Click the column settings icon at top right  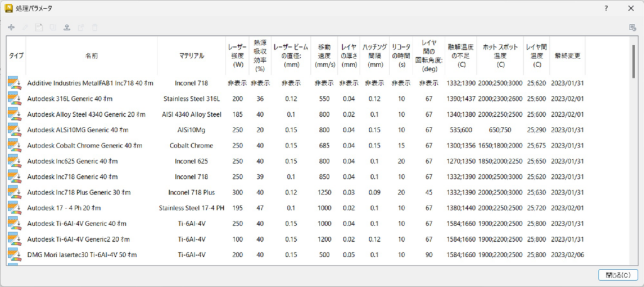(x=633, y=28)
